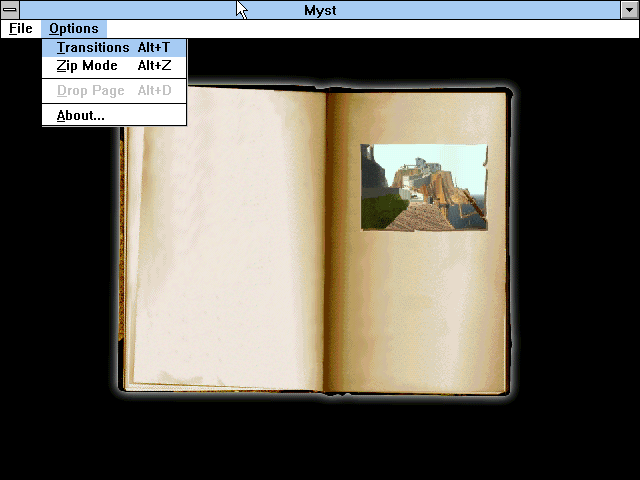Enable Zip Mode option

87,66
